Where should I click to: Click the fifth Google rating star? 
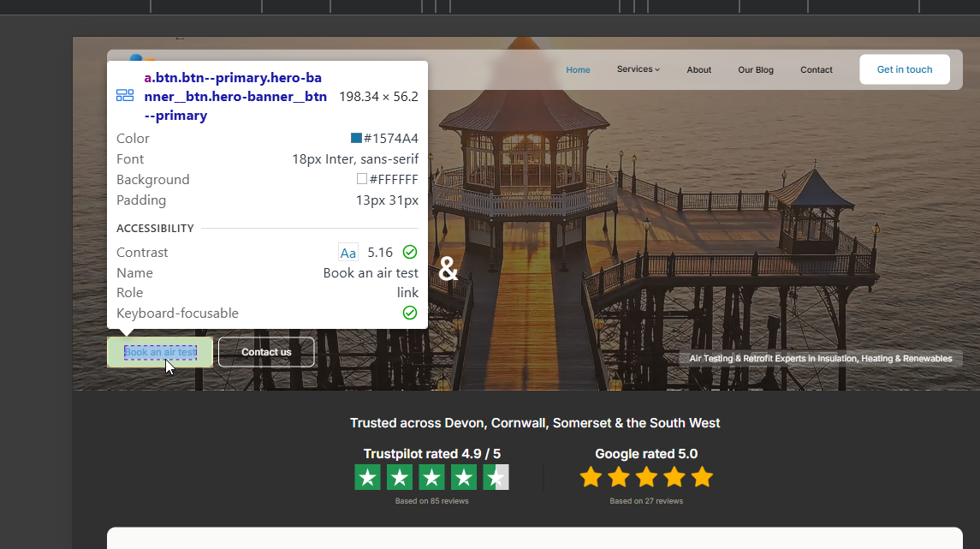coord(702,477)
